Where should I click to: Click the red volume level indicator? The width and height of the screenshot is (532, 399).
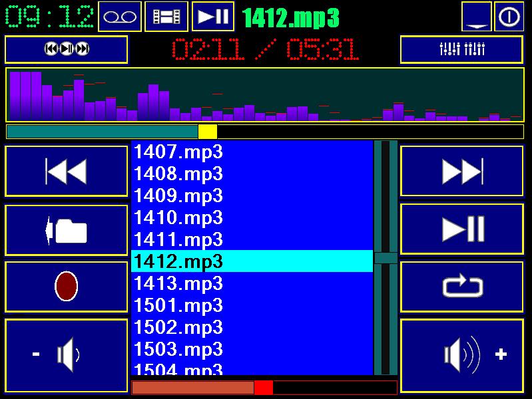[264, 388]
